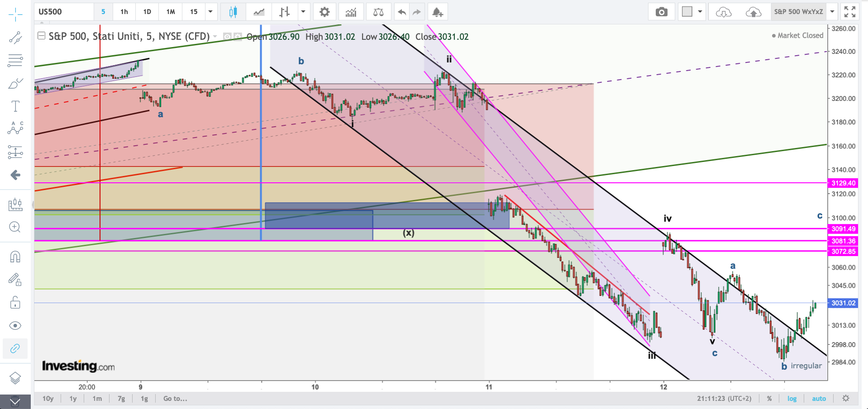Set range to 1m

pyautogui.click(x=97, y=399)
